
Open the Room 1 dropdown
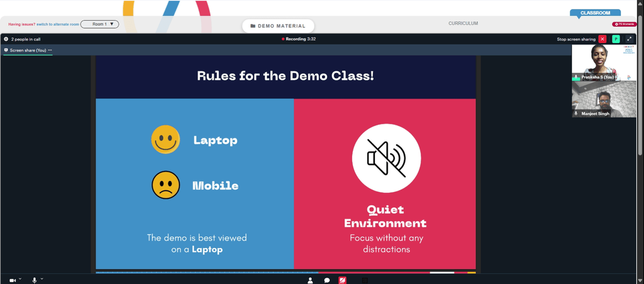point(100,24)
